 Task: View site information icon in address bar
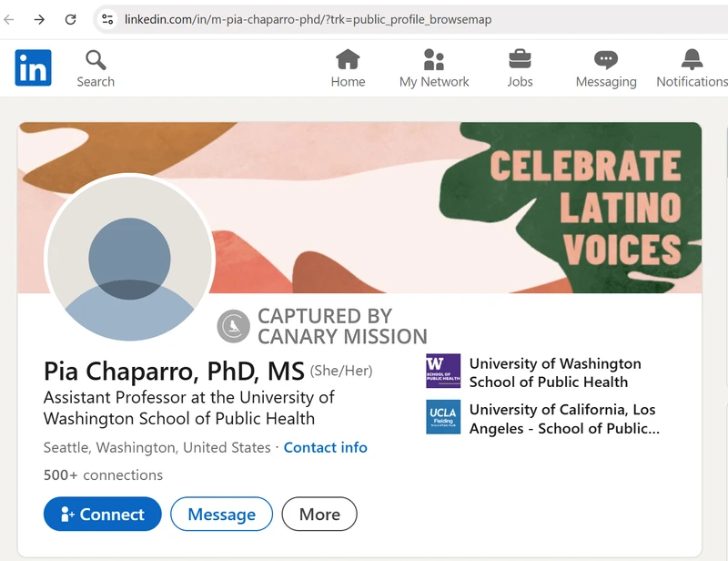[107, 19]
